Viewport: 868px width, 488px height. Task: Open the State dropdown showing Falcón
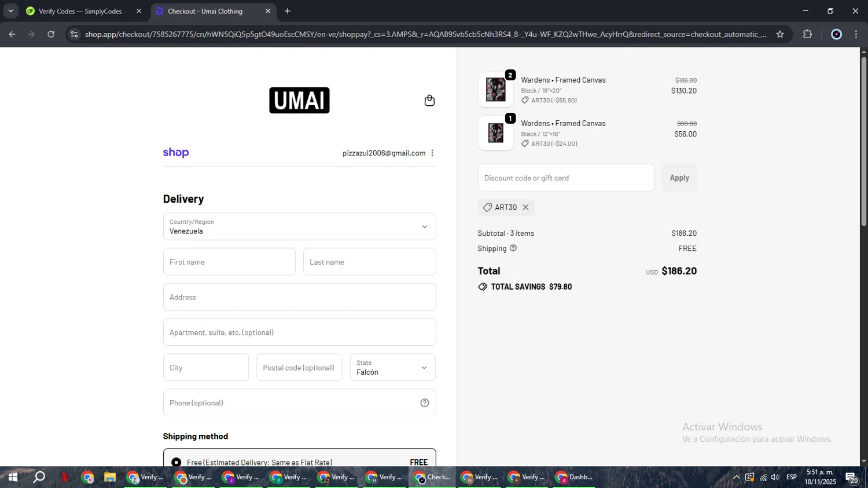click(x=392, y=368)
